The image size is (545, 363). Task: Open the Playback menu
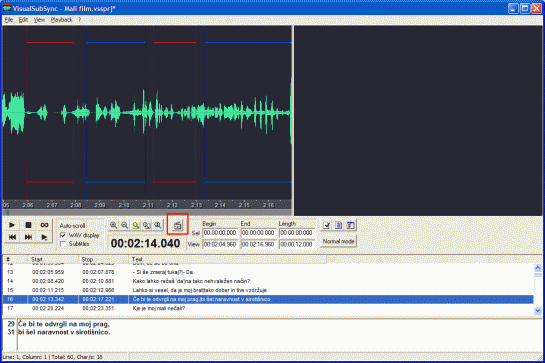[62, 20]
